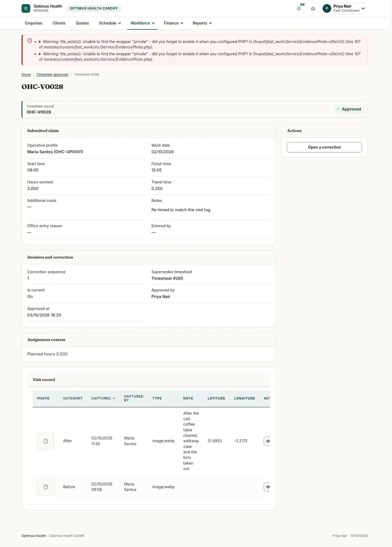Open the After photo file thumbnail
Screen dimensions: 392x547
click(46, 441)
